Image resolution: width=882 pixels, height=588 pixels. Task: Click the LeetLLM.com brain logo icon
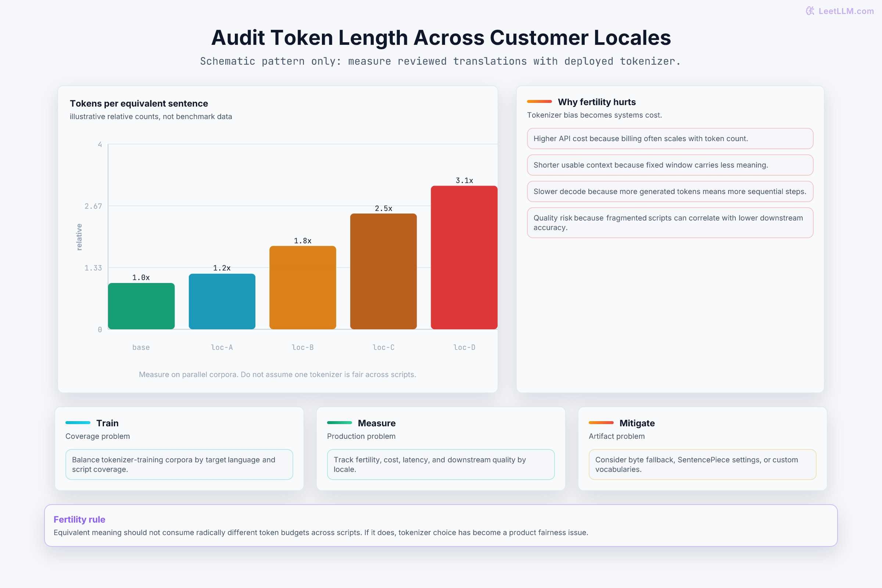click(x=810, y=11)
